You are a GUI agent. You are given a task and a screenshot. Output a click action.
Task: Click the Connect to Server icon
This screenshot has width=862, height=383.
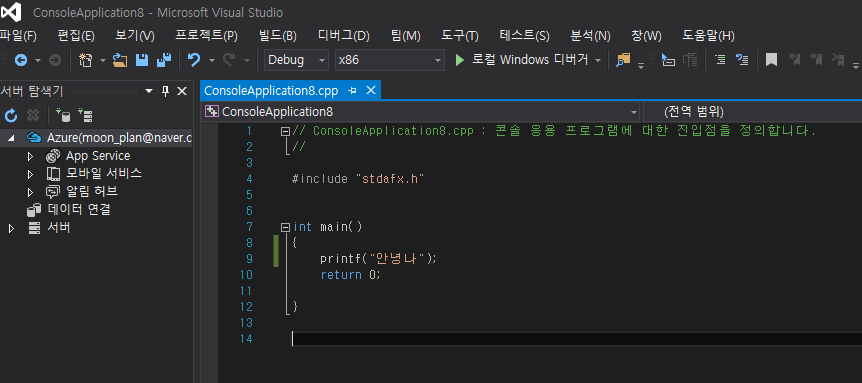pos(85,115)
